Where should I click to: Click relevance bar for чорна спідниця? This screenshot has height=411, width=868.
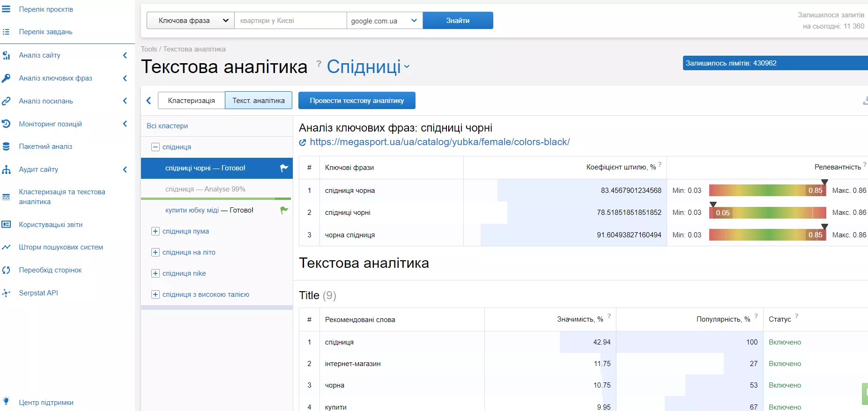[767, 235]
